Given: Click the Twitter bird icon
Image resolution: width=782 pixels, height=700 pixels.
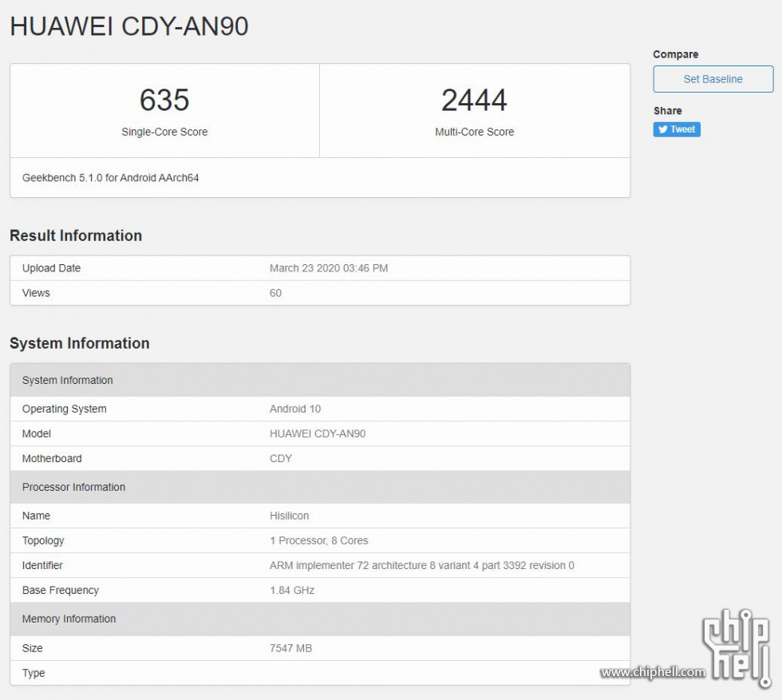Looking at the screenshot, I should point(663,129).
